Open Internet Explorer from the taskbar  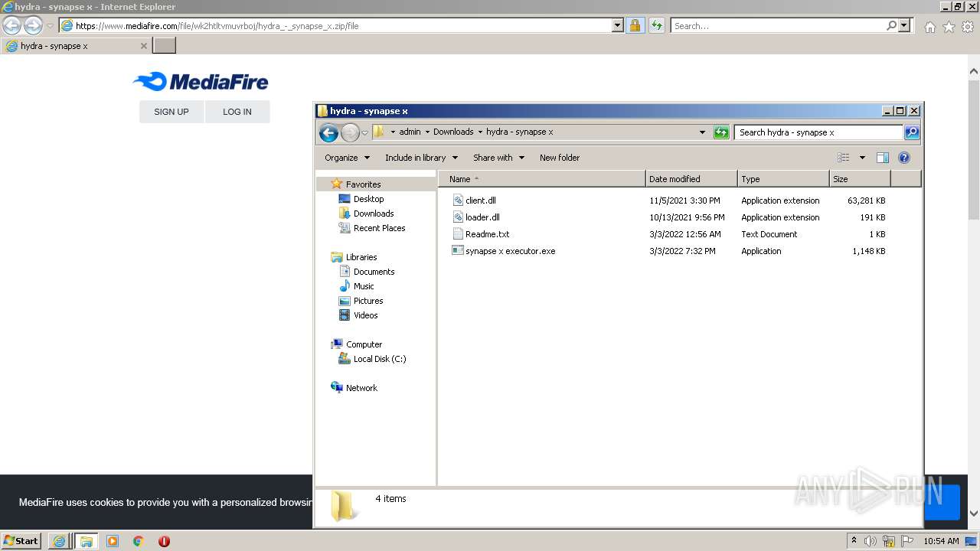(59, 541)
